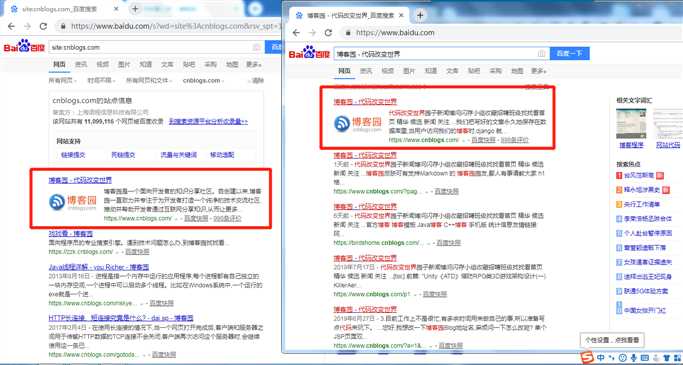Image resolution: width=683 pixels, height=365 pixels.
Task: Open 百度快照 for birdshome.cnblogs.com result
Action: tap(448, 243)
